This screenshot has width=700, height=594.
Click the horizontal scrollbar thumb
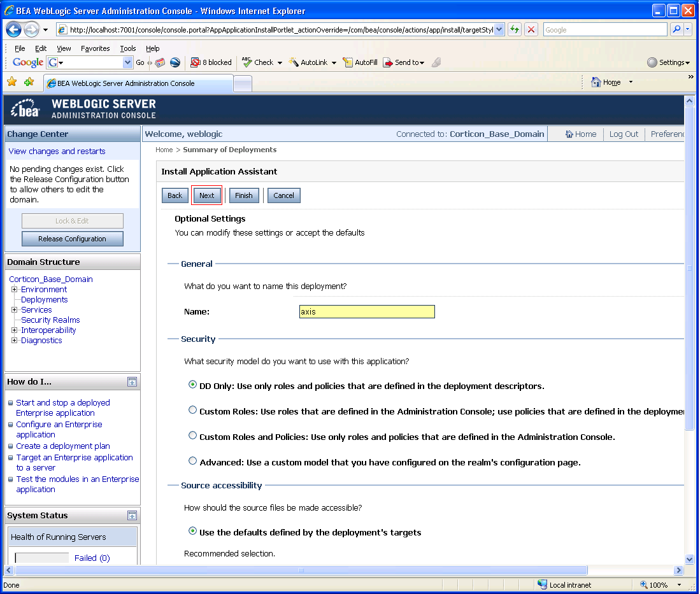tap(301, 570)
